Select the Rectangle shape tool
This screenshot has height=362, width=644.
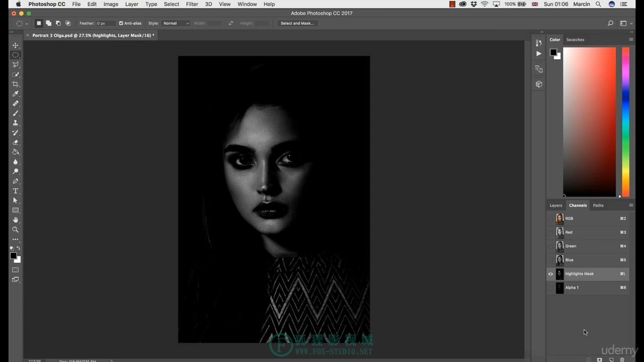16,210
